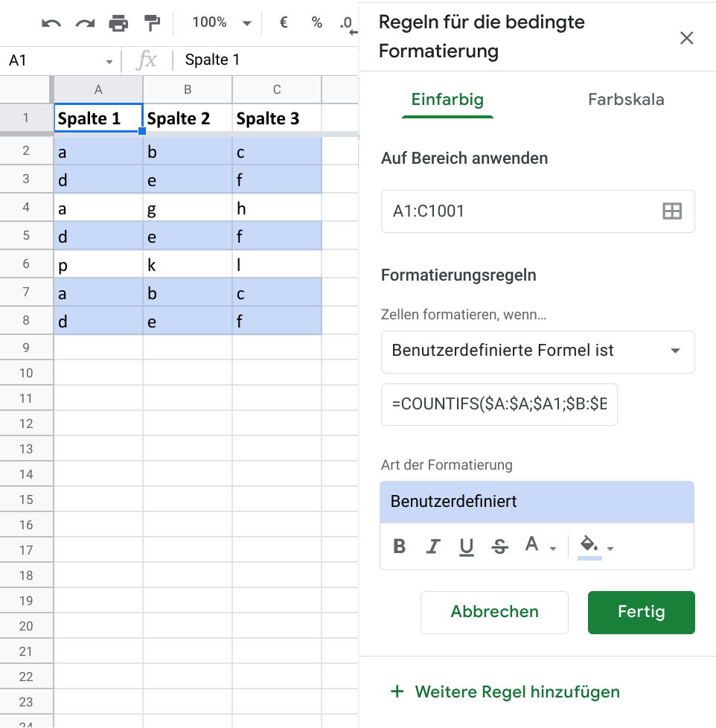Select row 6 header

pos(26,264)
